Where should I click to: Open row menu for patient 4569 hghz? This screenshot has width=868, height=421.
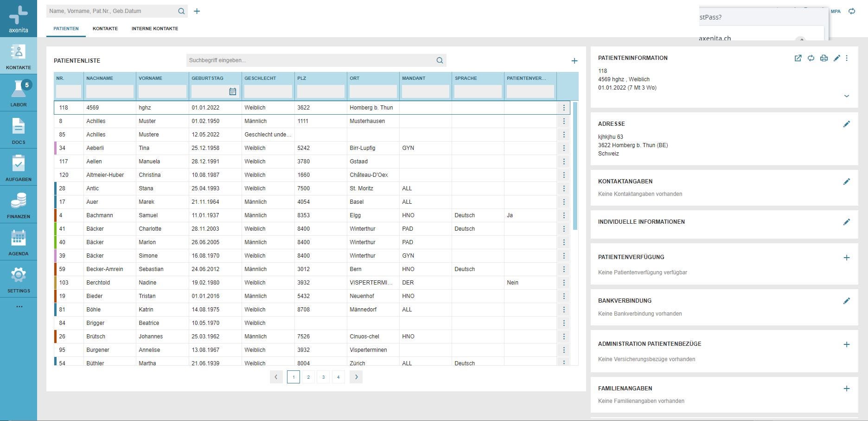(x=564, y=108)
